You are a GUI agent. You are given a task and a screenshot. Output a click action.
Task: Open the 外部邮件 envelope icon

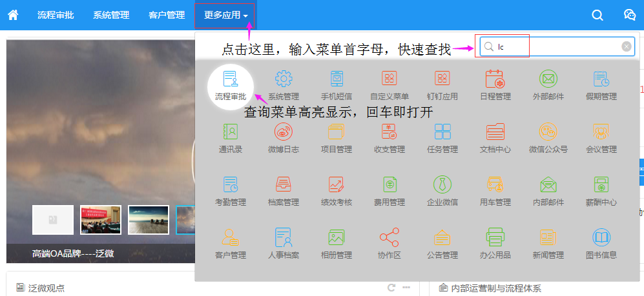pos(548,79)
